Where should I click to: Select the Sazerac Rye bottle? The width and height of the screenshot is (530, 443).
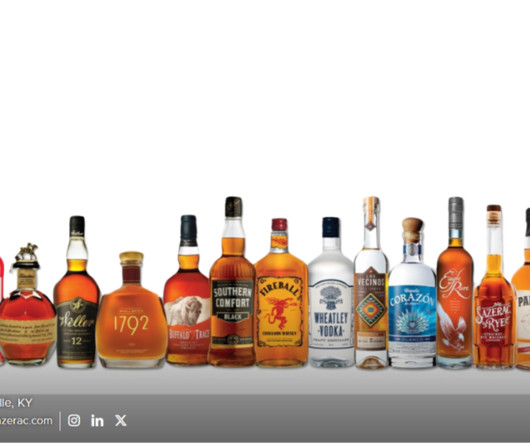494,287
